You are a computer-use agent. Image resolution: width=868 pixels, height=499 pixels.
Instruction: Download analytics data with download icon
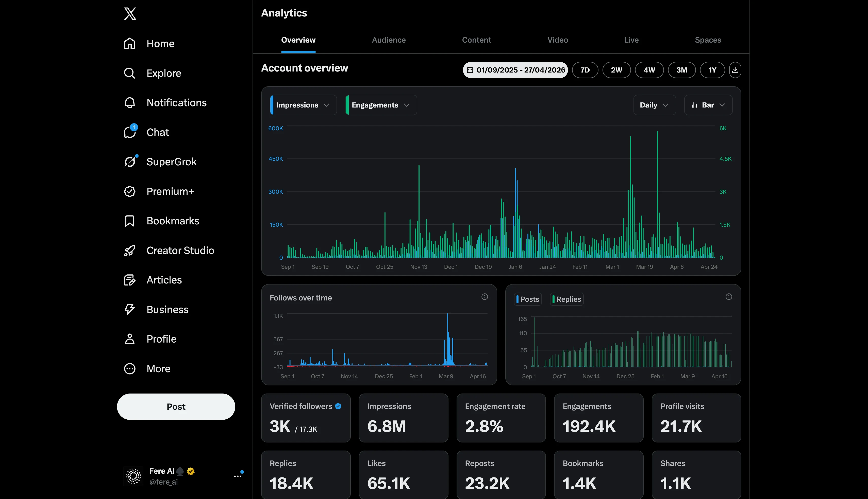coord(735,70)
